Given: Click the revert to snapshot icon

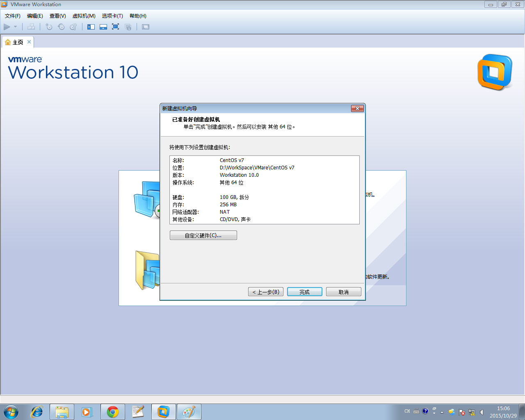Looking at the screenshot, I should (61, 27).
